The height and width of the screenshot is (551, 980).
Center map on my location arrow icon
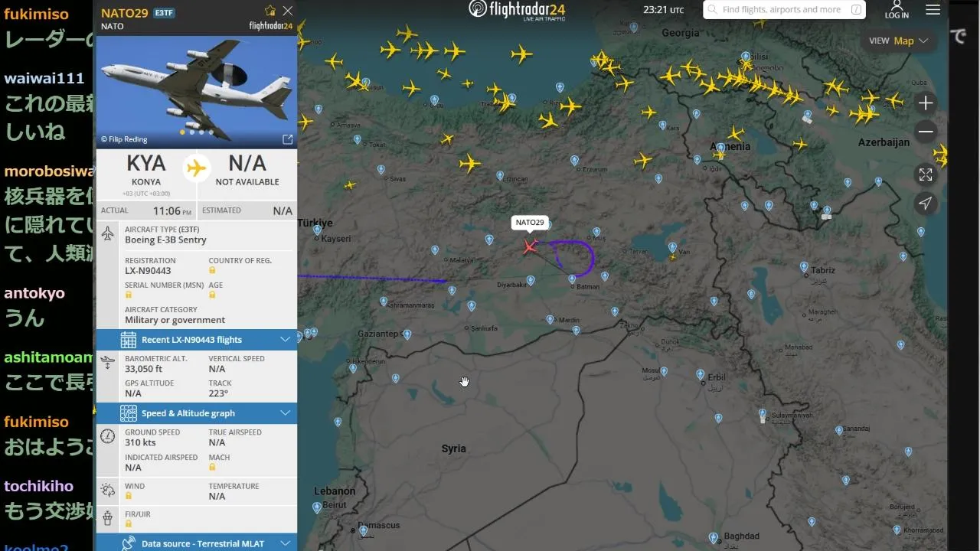pos(926,203)
